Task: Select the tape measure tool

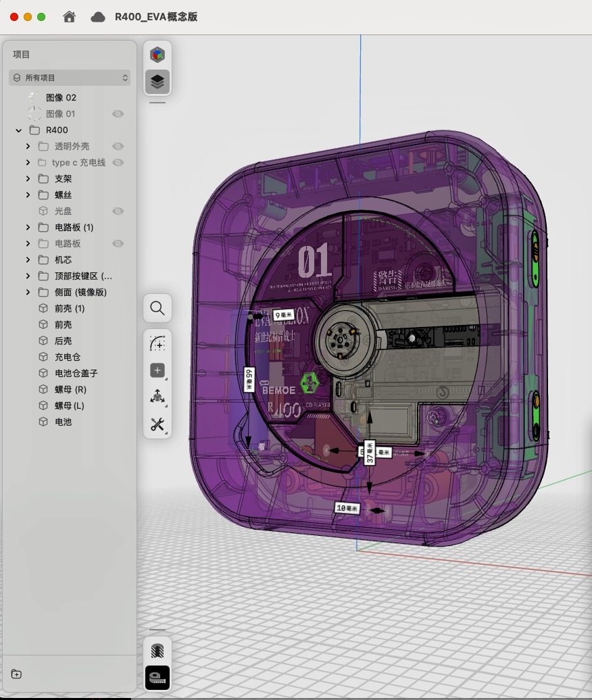Action: point(157,678)
